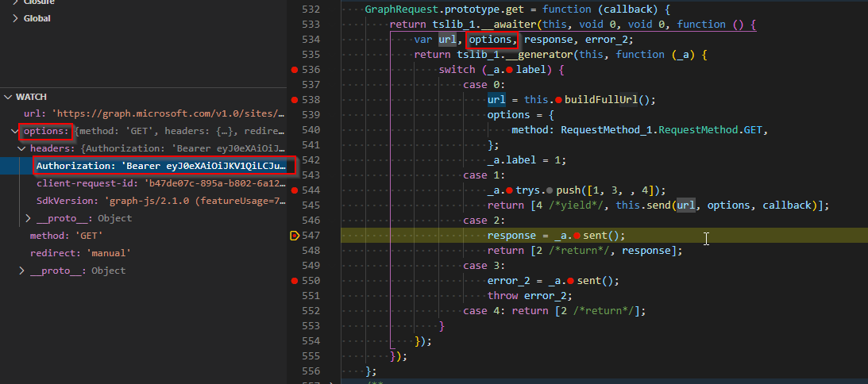Screen dimensions: 868x384
Task: Click 'error_2' assignment on line 550
Action: (508, 281)
